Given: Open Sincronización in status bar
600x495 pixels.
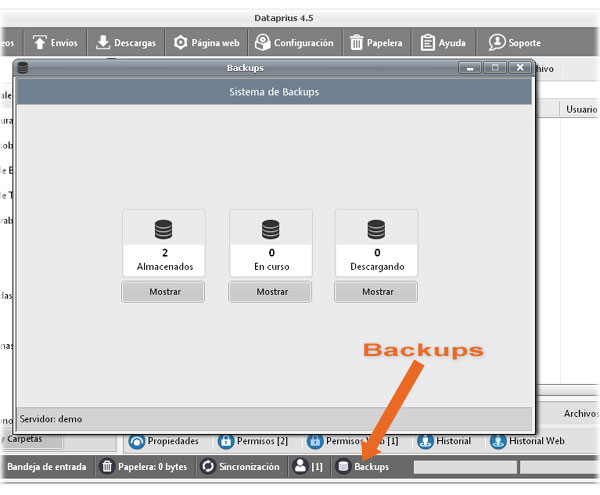Looking at the screenshot, I should 242,467.
